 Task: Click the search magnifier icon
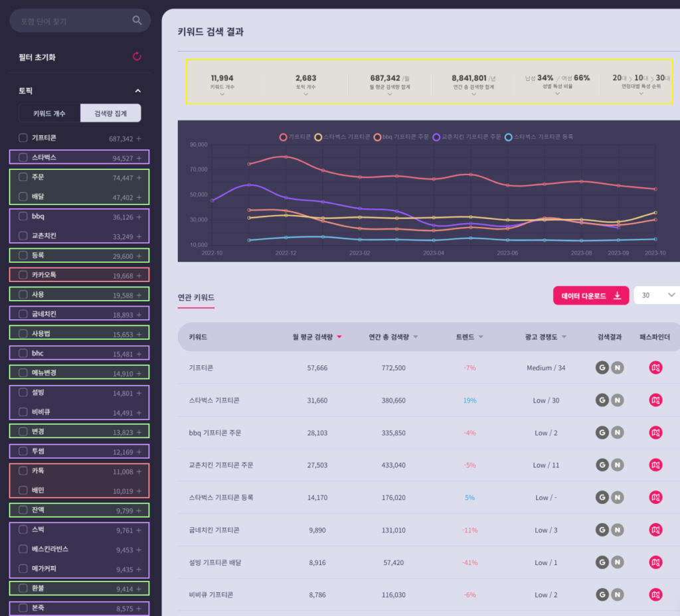click(137, 21)
